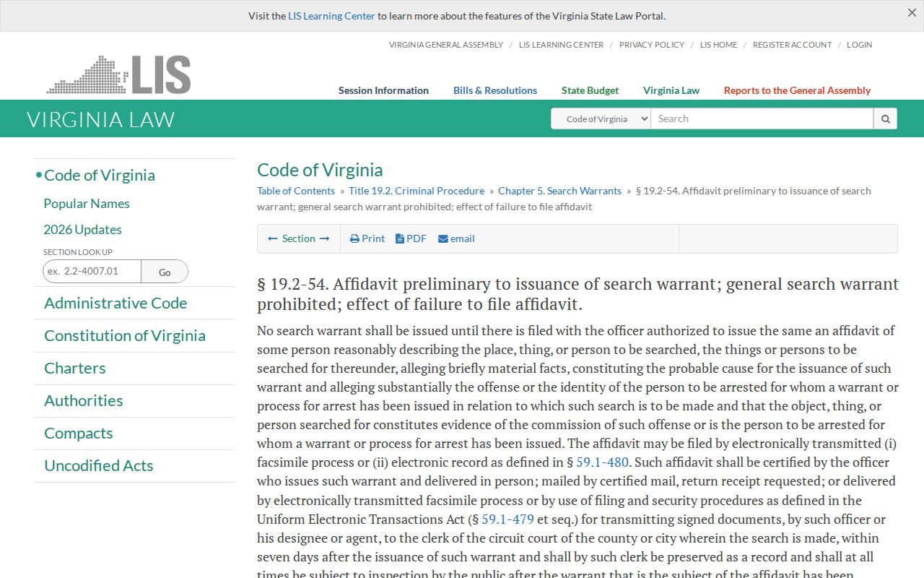Open 2026 Updates in sidebar
The height and width of the screenshot is (578, 924).
tap(82, 230)
